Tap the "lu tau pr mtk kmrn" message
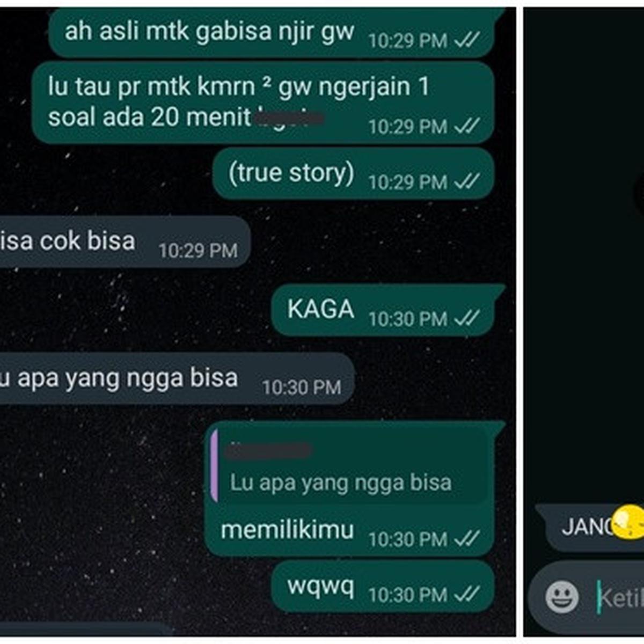Viewport: 644px width, 644px height. (x=262, y=102)
